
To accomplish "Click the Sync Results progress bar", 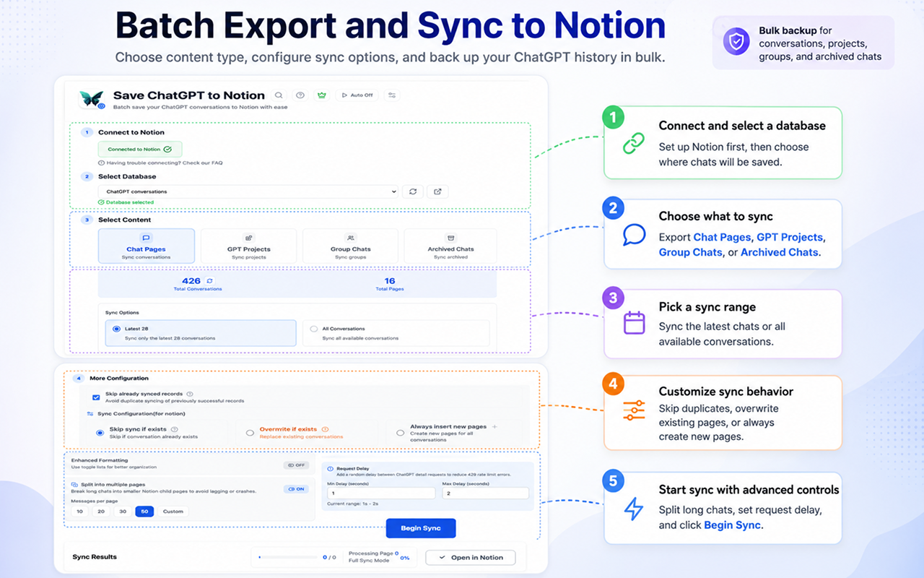I will (289, 557).
